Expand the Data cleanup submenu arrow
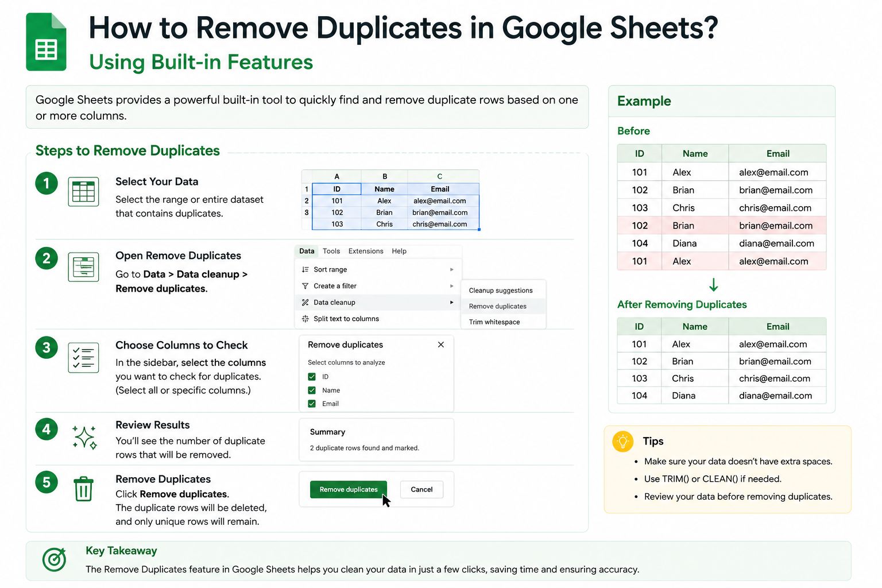 tap(452, 303)
